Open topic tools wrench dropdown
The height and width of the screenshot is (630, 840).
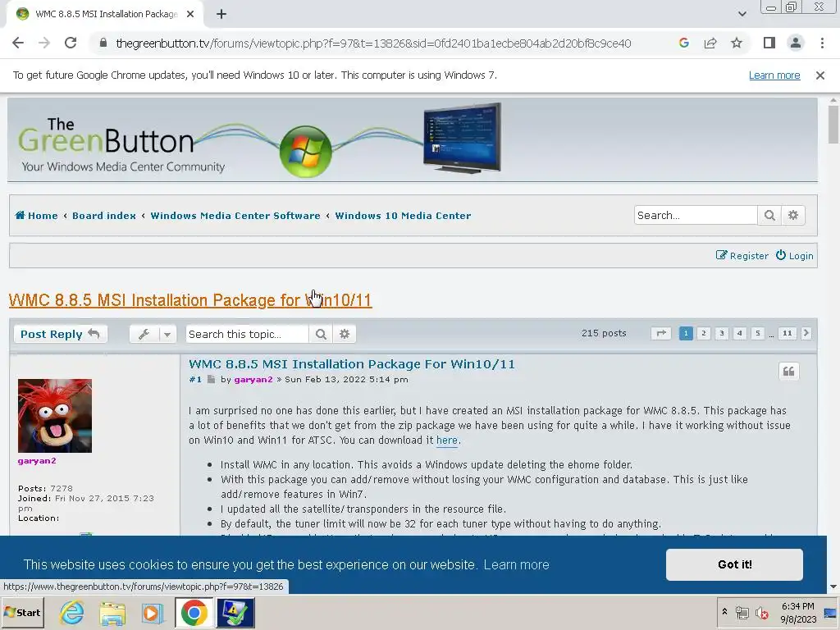click(153, 335)
